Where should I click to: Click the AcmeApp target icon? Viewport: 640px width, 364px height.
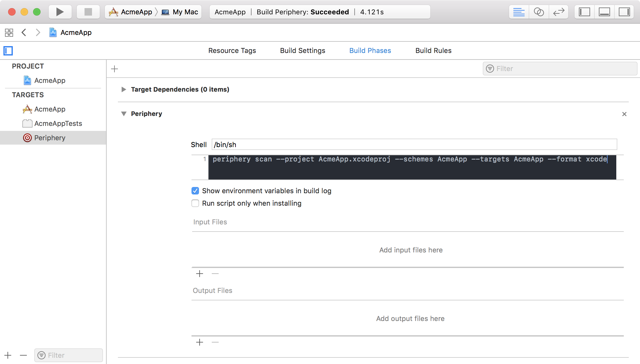click(27, 108)
